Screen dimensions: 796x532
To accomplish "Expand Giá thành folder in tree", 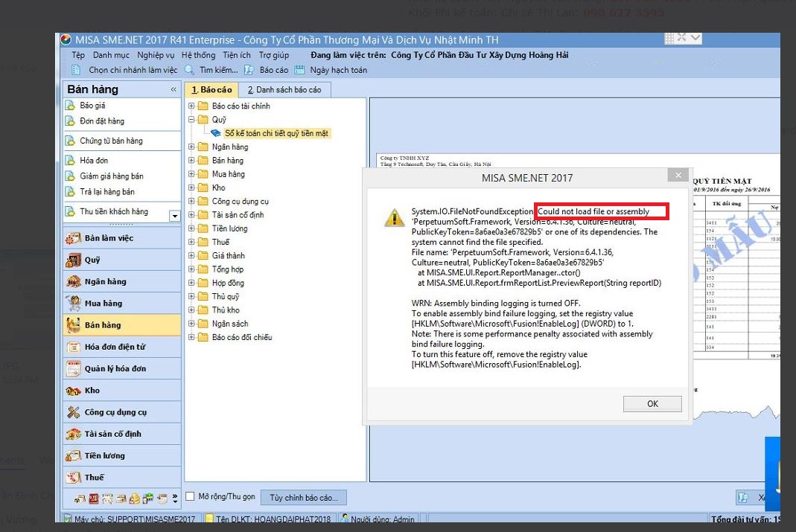I will 191,256.
